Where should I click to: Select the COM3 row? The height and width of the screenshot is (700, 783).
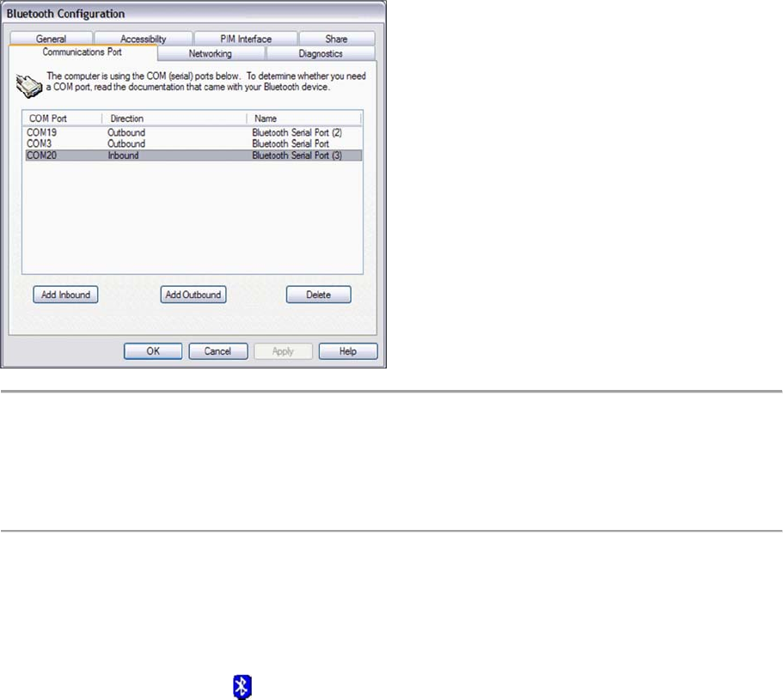coord(193,143)
